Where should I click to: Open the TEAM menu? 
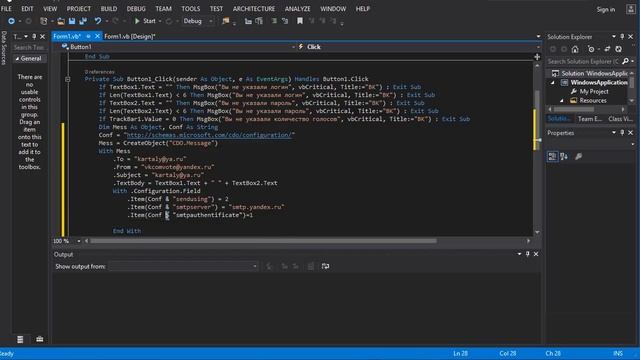point(163,9)
